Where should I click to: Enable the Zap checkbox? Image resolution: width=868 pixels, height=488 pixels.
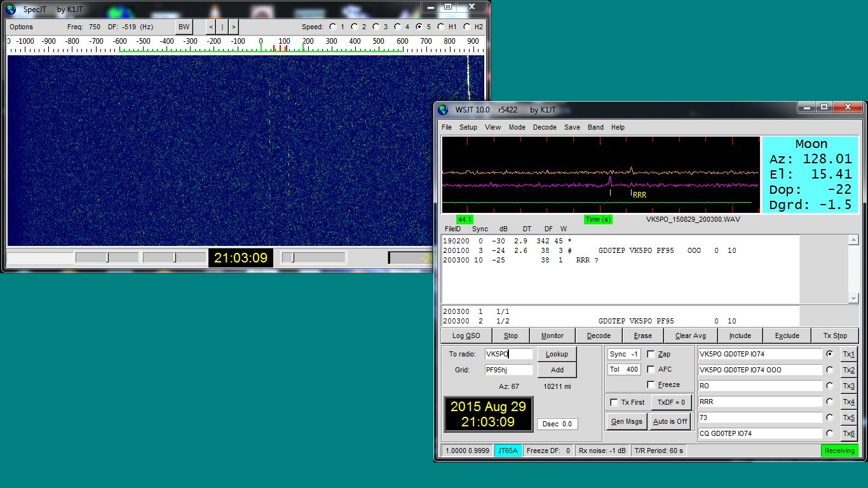[x=651, y=354]
